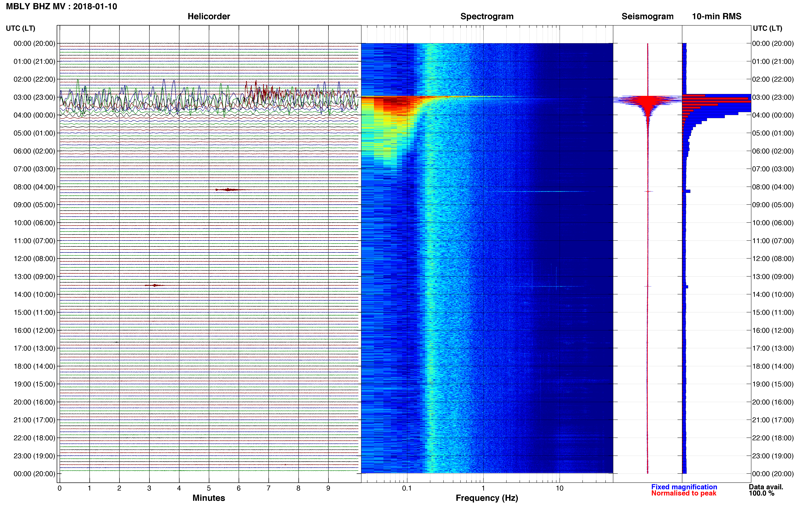Click right time label '14:00 (10:00)'
The height and width of the screenshot is (508, 812).
(x=773, y=295)
